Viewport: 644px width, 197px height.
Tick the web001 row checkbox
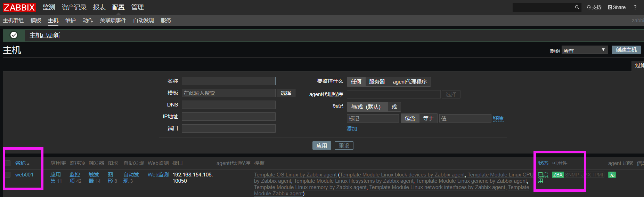click(8, 175)
